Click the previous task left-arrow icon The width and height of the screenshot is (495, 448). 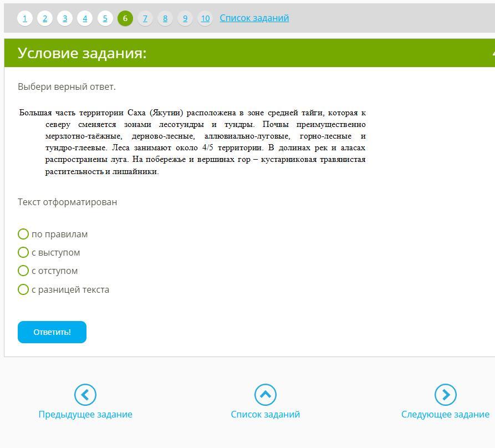(x=85, y=395)
